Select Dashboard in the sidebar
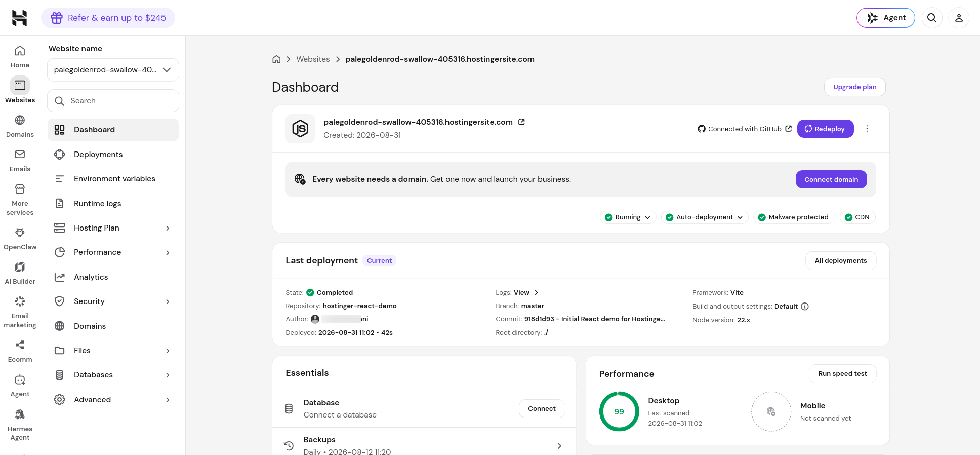Viewport: 980px width, 455px height. pos(113,130)
